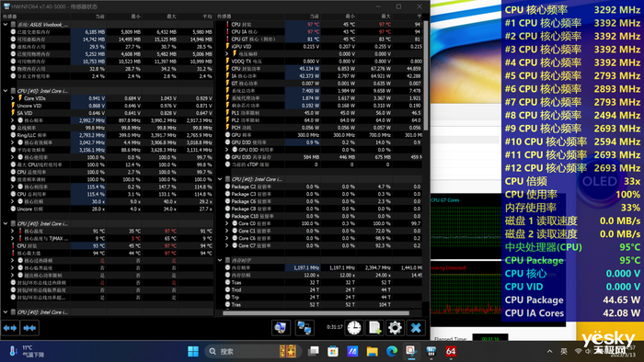Click the Ring/LLC frequency clock icon
Image resolution: width=644 pixels, height=362 pixels.
[x=14, y=135]
